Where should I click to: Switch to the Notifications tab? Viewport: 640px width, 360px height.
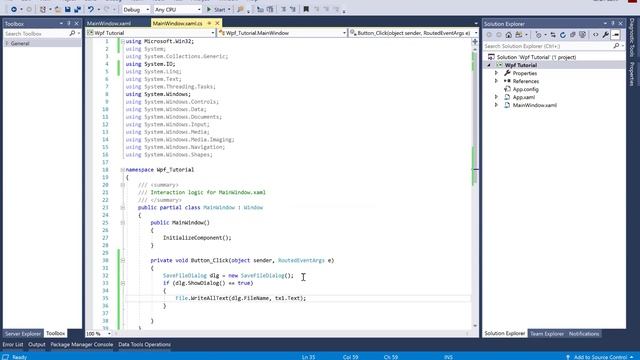pyautogui.click(x=584, y=333)
